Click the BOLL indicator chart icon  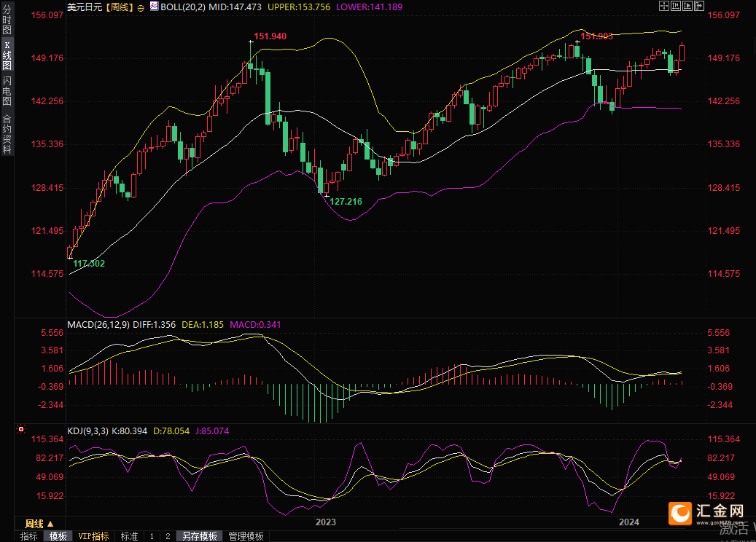coord(153,7)
